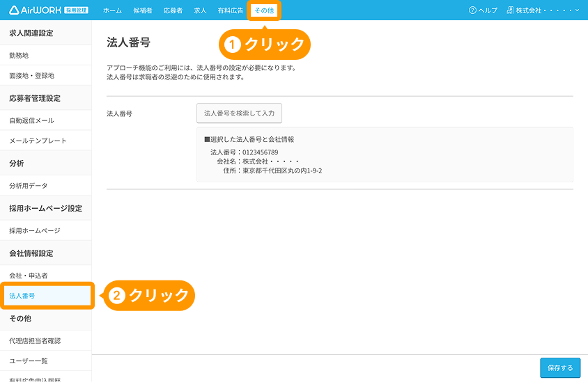Open the その他 menu
The image size is (588, 382).
point(264,10)
